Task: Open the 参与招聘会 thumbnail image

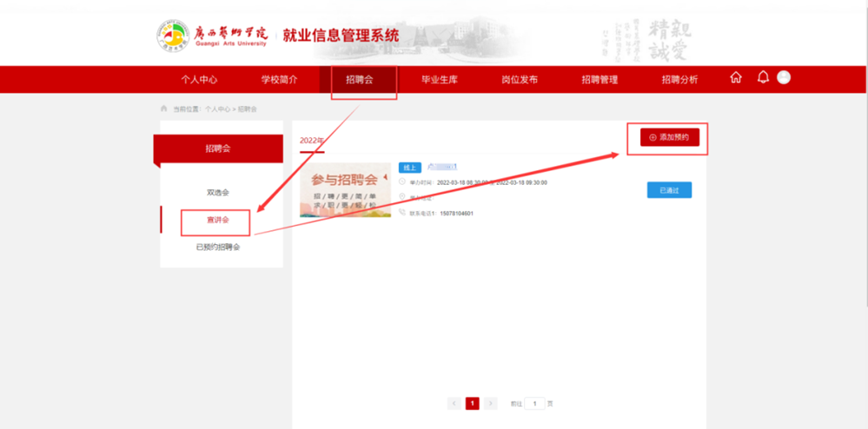Action: (346, 190)
